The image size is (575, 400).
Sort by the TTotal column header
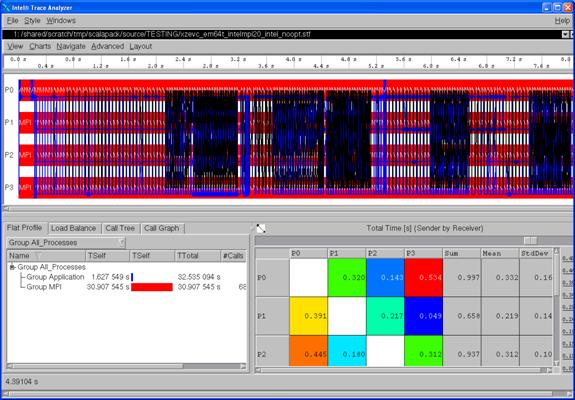click(x=197, y=256)
